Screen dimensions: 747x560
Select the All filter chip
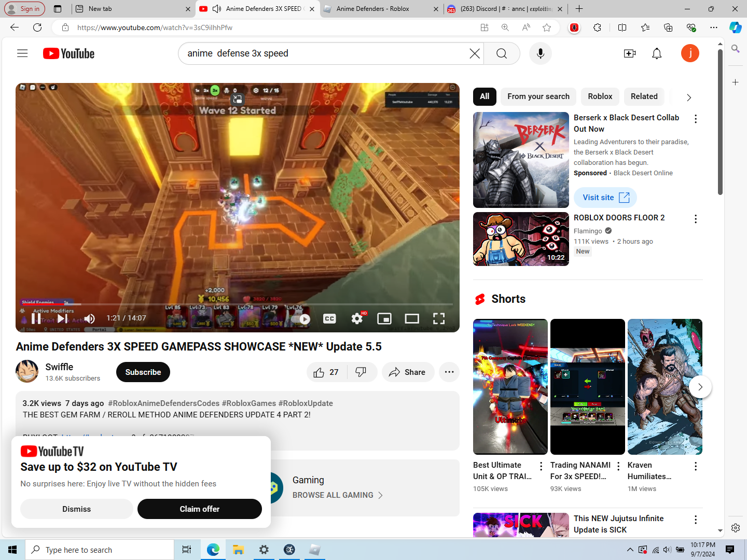(485, 96)
